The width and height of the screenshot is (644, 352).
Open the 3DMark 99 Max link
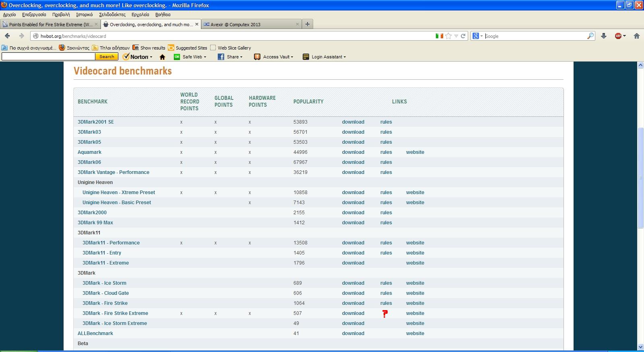95,223
